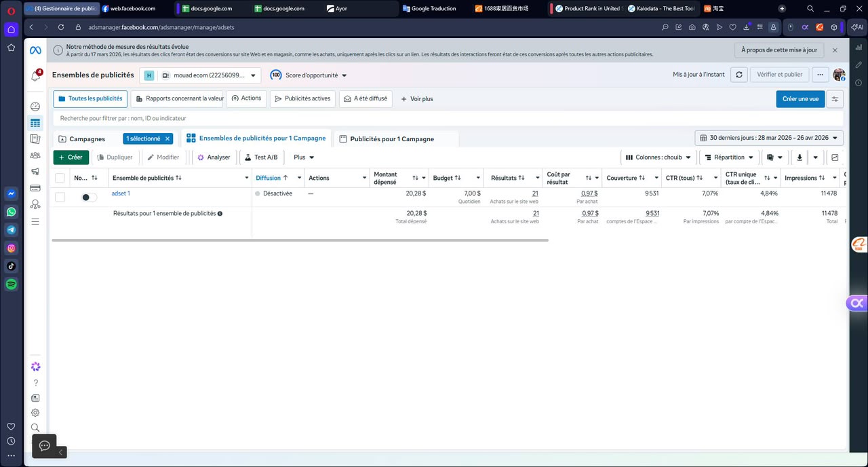Open the Diffusion column dropdown arrow
This screenshot has width=868, height=467.
[299, 178]
